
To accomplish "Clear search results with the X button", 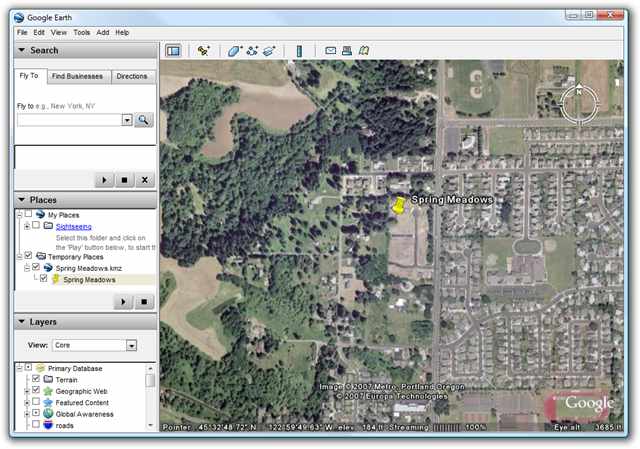I will (x=144, y=180).
